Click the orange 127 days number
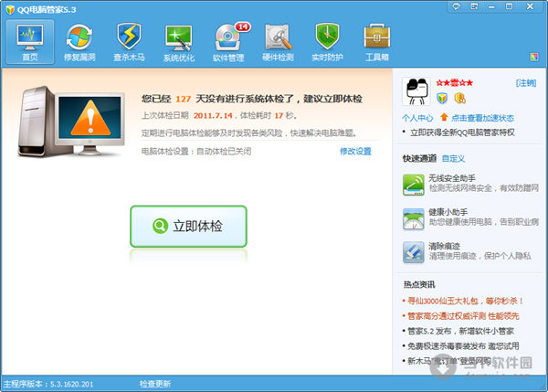Image resolution: width=548 pixels, height=392 pixels. (x=184, y=99)
